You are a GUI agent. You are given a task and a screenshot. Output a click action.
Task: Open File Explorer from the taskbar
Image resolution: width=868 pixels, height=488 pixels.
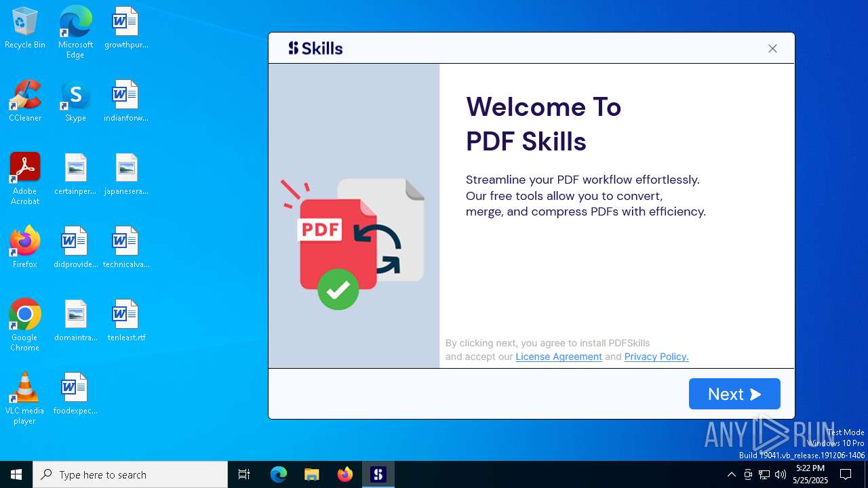point(312,474)
